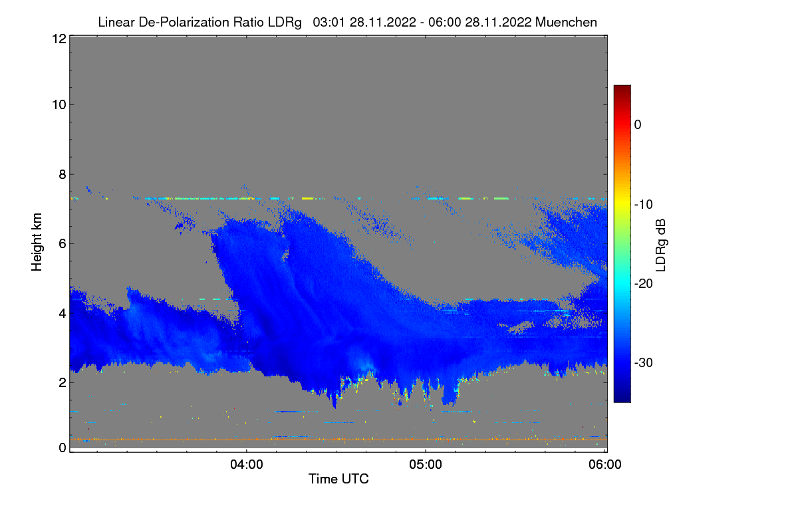Click the height tick label '8'

(63, 174)
